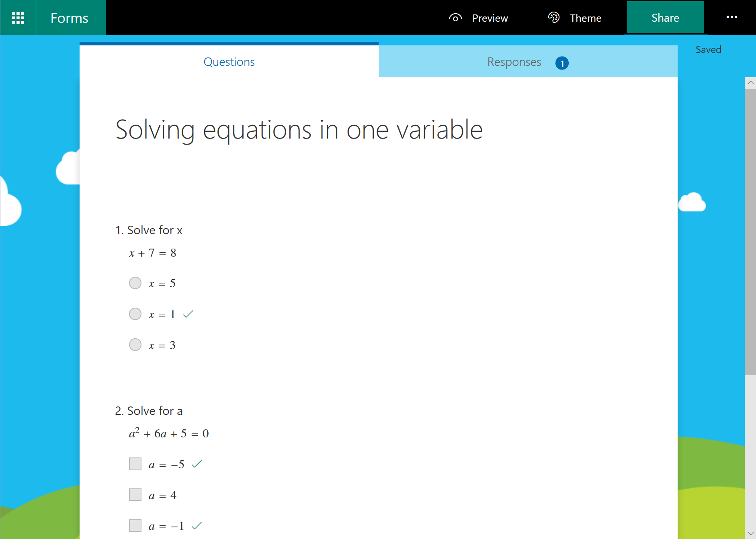Open the more options ellipsis menu
756x539 pixels.
point(731,17)
